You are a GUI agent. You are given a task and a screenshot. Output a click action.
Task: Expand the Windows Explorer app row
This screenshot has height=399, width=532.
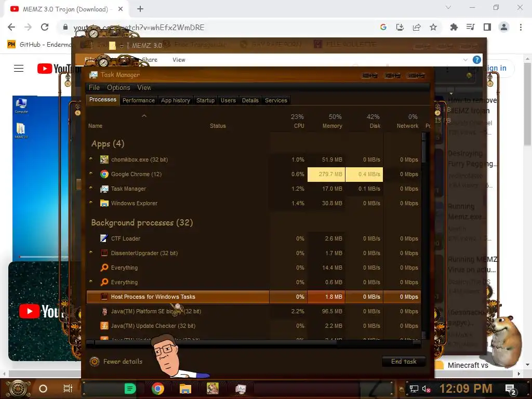91,202
